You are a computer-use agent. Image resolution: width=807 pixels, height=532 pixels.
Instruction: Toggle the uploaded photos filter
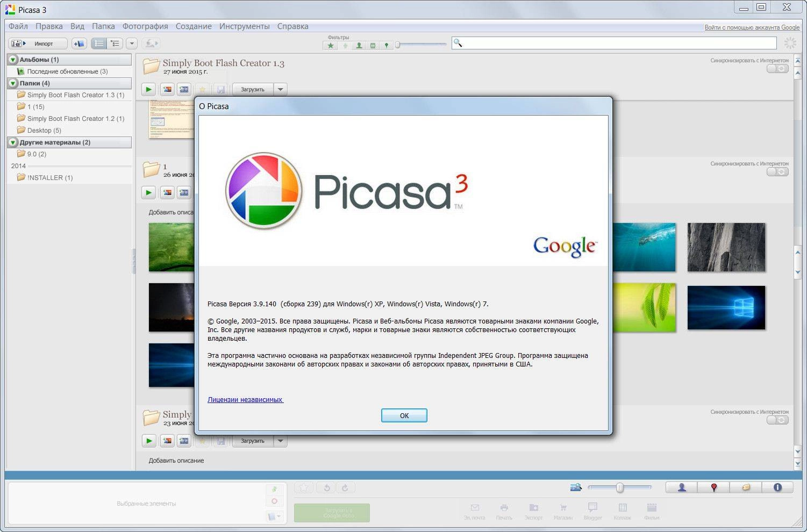[x=345, y=46]
